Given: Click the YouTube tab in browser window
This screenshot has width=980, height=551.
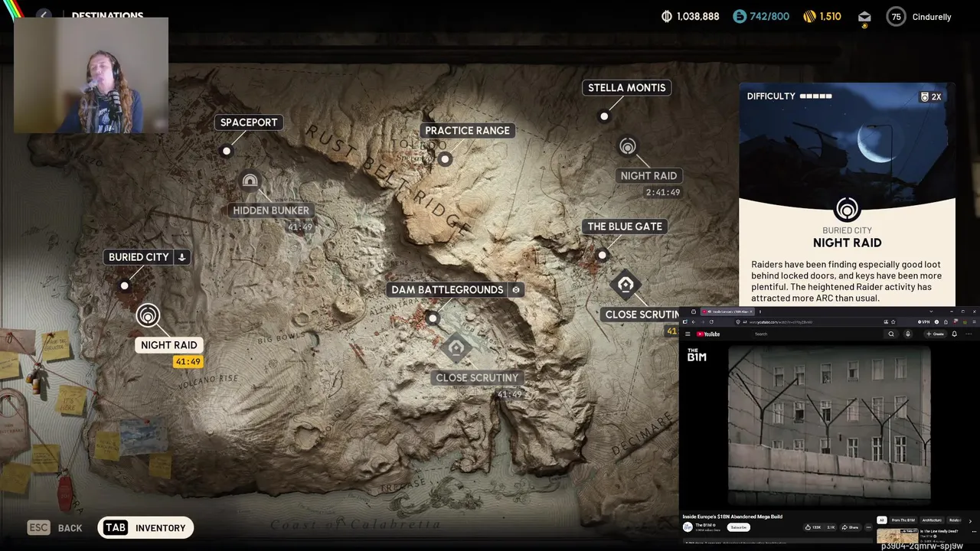Looking at the screenshot, I should click(x=727, y=311).
